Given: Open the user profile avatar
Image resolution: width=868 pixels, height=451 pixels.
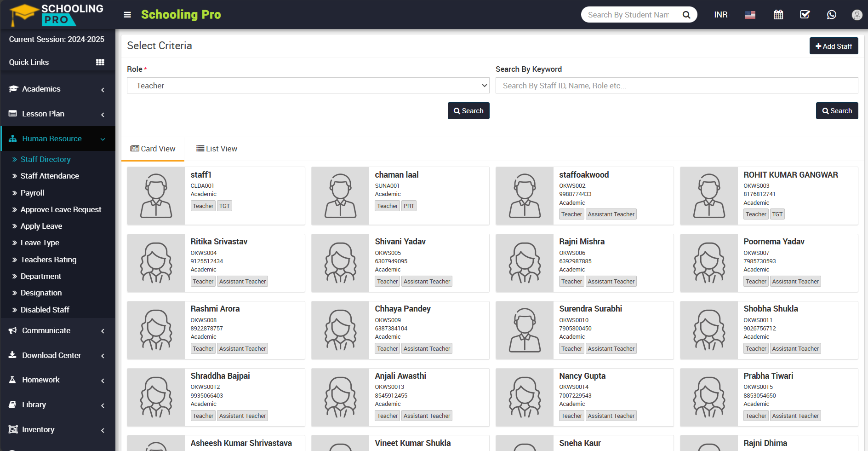Looking at the screenshot, I should pyautogui.click(x=857, y=15).
